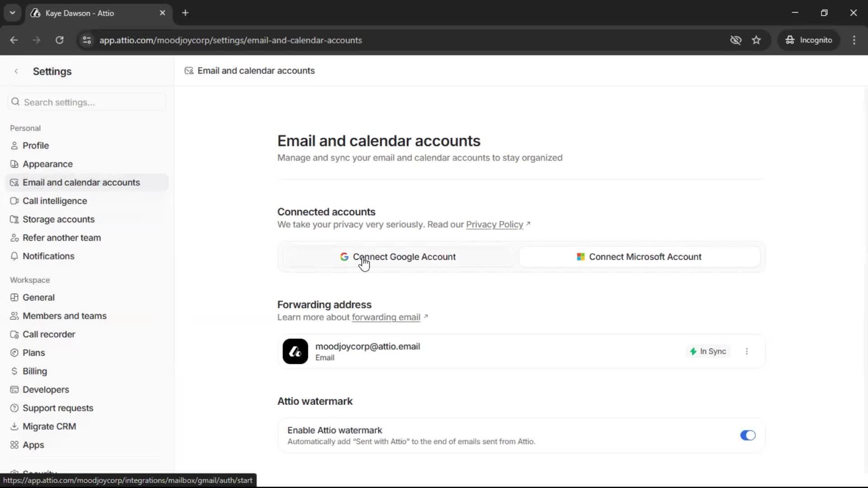
Task: Click the Members and teams icon
Action: pos(14,316)
